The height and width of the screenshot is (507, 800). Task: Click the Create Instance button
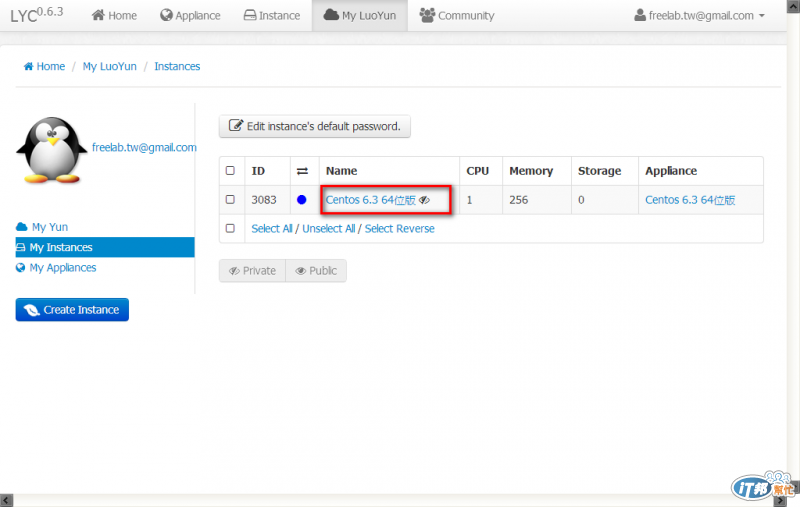(x=72, y=310)
